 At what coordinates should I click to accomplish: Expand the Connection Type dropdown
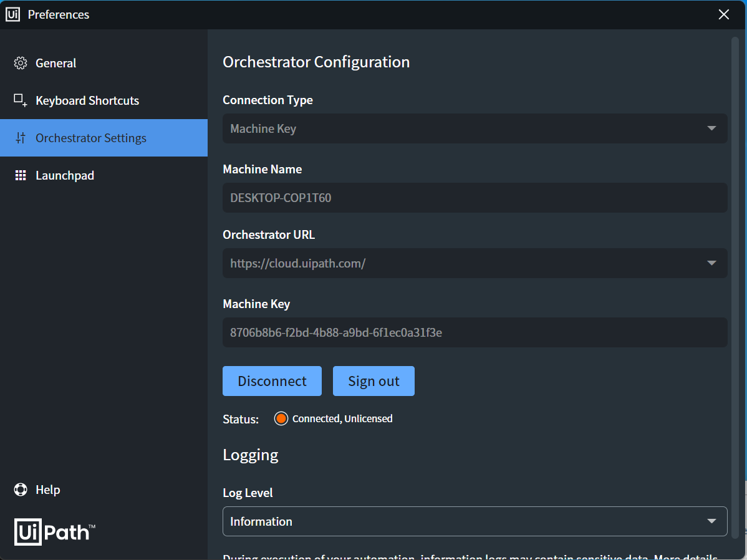(711, 128)
